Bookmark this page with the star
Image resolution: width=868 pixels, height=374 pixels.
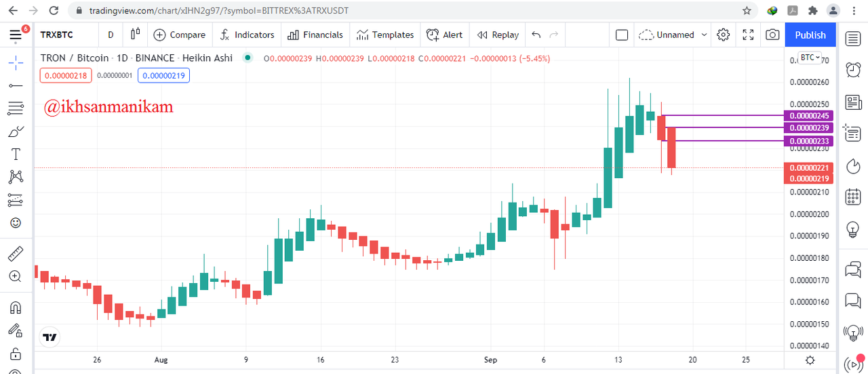coord(747,11)
